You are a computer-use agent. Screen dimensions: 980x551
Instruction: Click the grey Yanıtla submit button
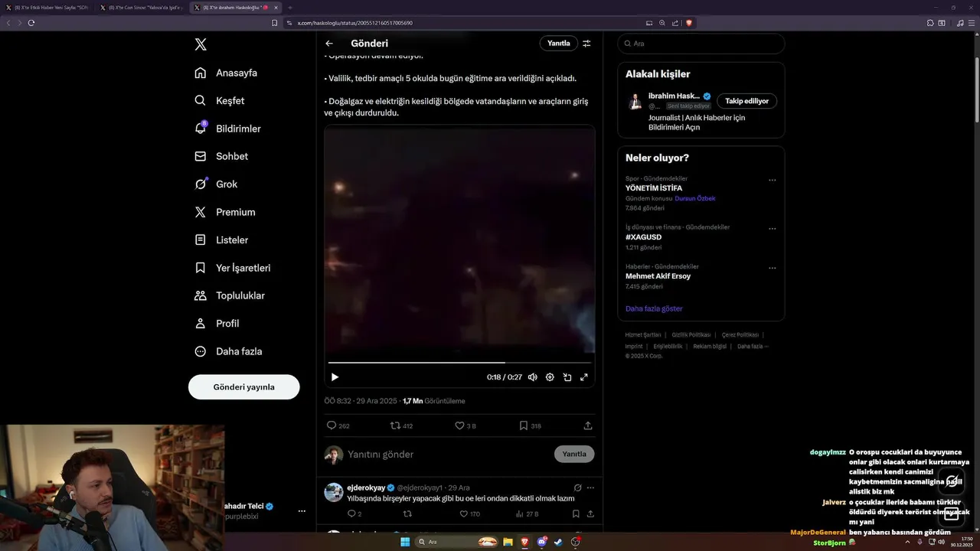click(574, 454)
